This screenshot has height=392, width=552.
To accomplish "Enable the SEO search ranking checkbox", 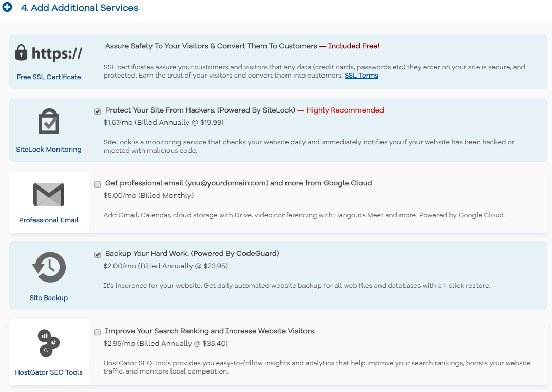I will tap(98, 332).
